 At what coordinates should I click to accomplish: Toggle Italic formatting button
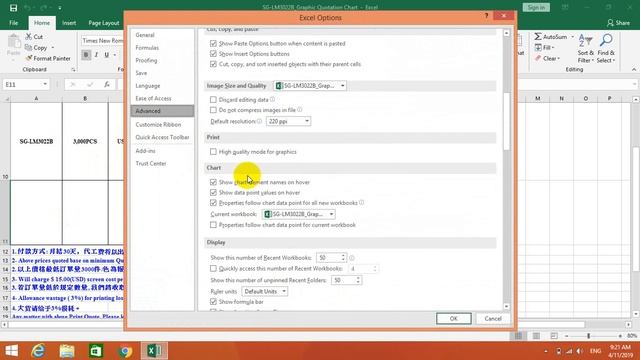tap(96, 55)
